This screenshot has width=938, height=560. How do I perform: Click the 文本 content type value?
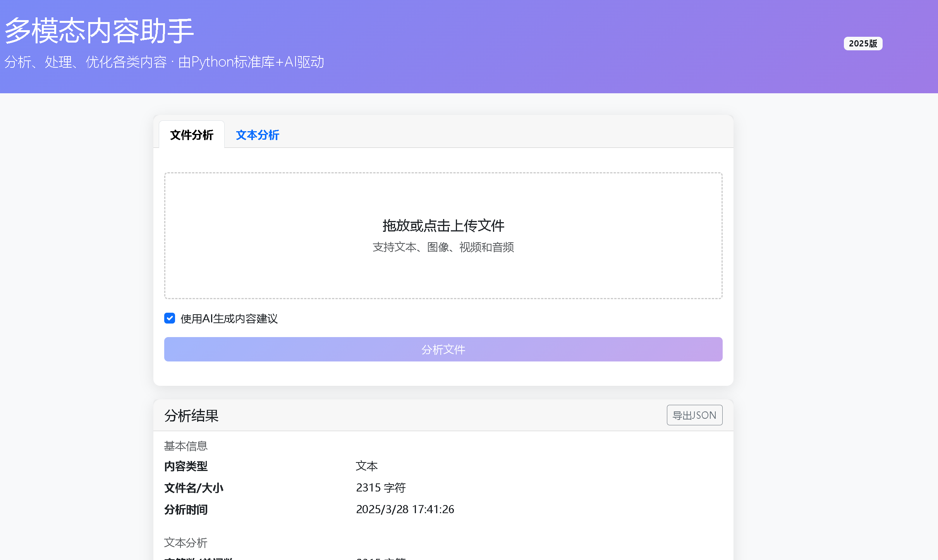(x=366, y=466)
